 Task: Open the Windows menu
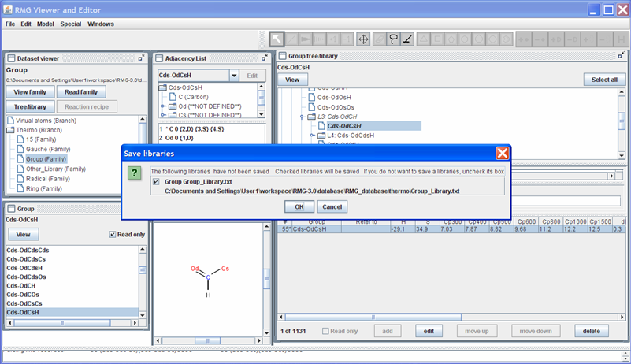pyautogui.click(x=101, y=24)
